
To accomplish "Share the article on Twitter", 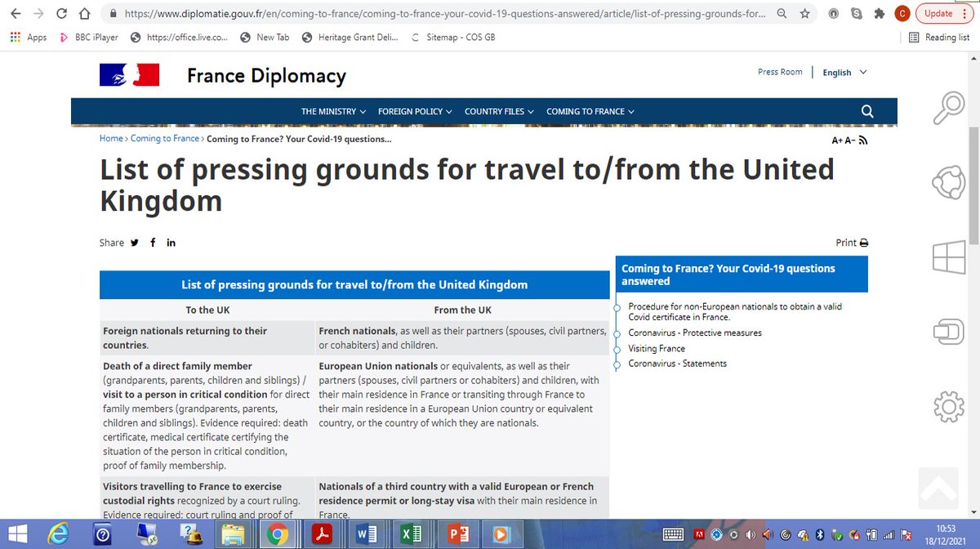I will (134, 242).
